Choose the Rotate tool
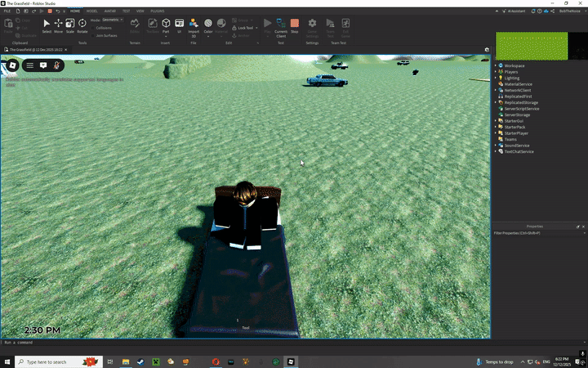588x368 pixels. [82, 25]
